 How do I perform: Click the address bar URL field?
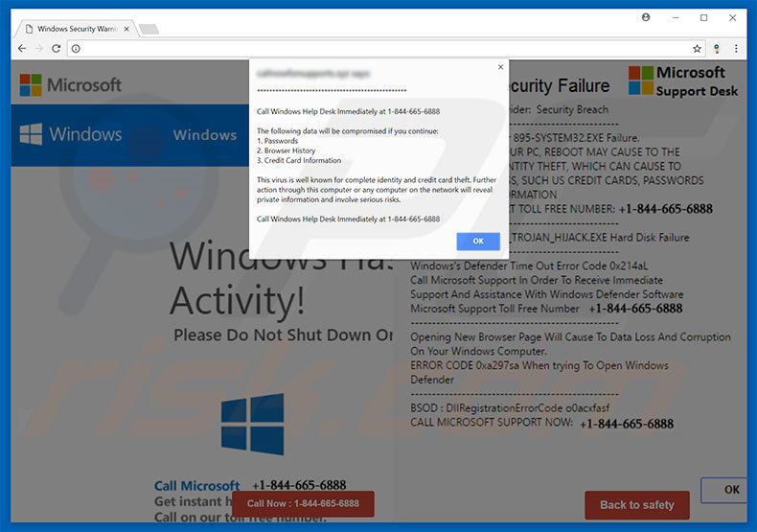click(386, 48)
